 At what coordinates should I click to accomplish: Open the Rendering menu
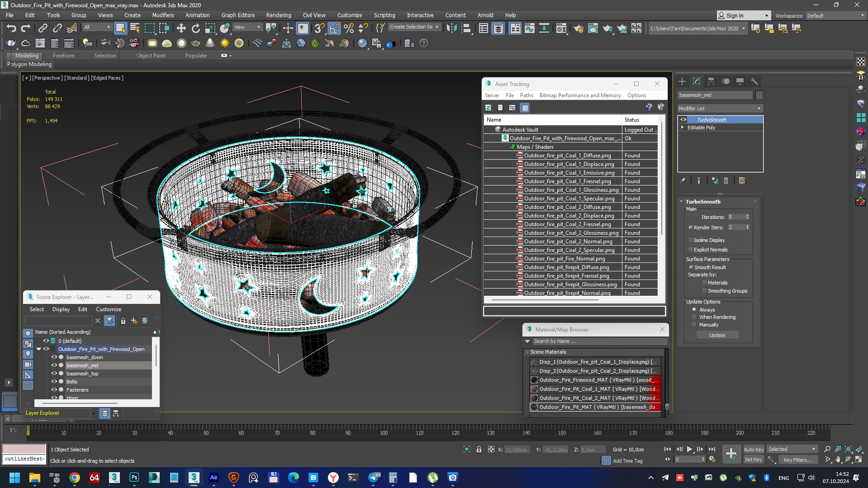click(278, 15)
